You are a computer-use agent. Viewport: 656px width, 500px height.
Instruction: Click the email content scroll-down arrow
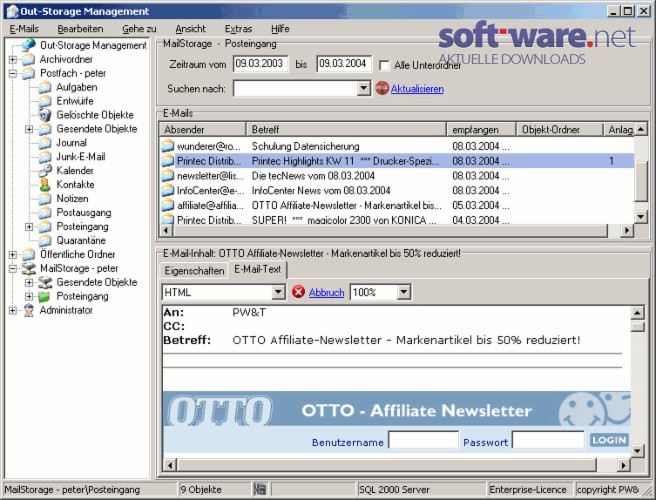coord(637,451)
